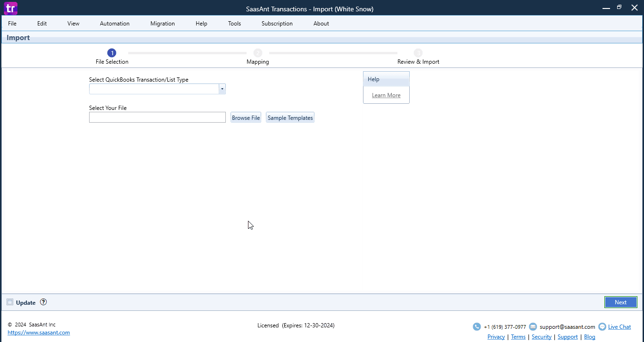Click the +1 (619) 377-0977 phone number
The width and height of the screenshot is (644, 342).
tap(505, 326)
